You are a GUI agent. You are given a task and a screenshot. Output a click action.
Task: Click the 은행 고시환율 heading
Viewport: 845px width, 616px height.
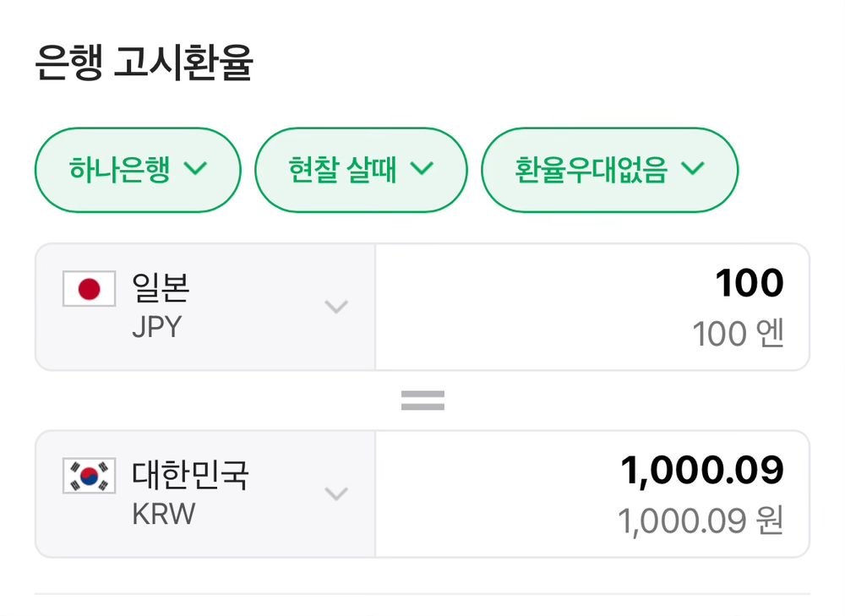point(144,63)
